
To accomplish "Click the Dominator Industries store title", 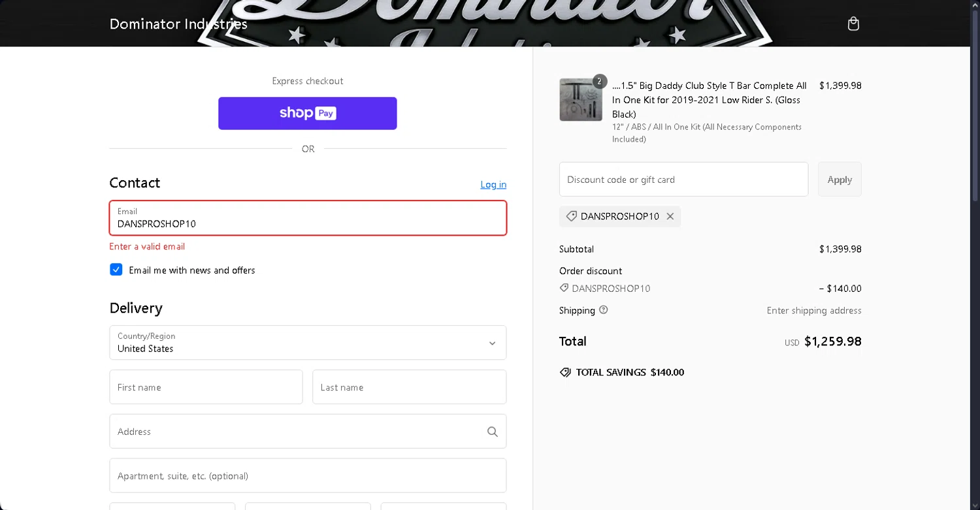I will click(178, 24).
